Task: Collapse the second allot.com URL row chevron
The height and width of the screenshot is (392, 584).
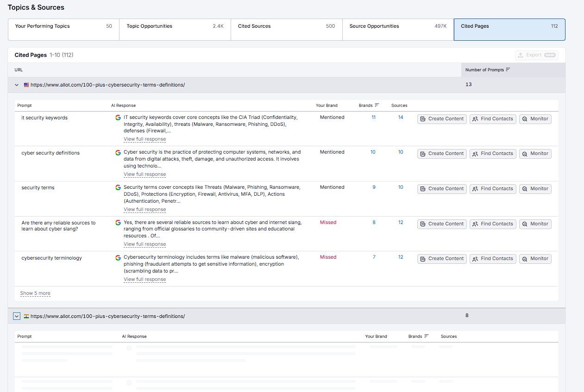Action: coord(17,316)
